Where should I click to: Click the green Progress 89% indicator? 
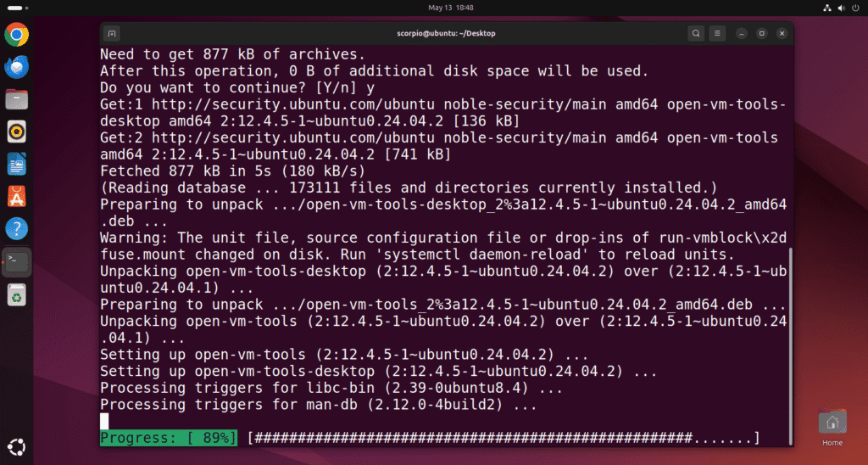click(x=169, y=438)
